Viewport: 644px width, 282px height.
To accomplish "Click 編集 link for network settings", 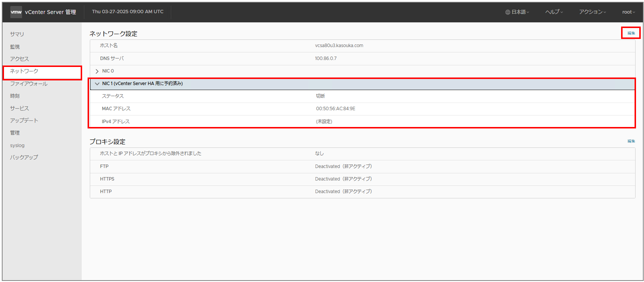I will pos(631,33).
